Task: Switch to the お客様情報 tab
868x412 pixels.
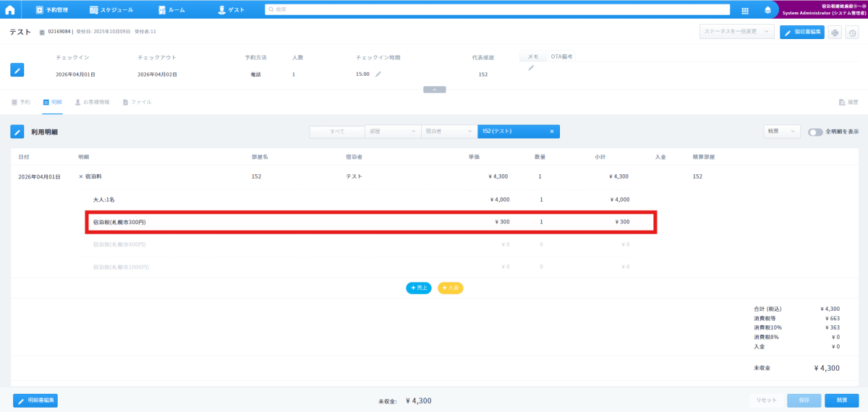Action: point(92,103)
